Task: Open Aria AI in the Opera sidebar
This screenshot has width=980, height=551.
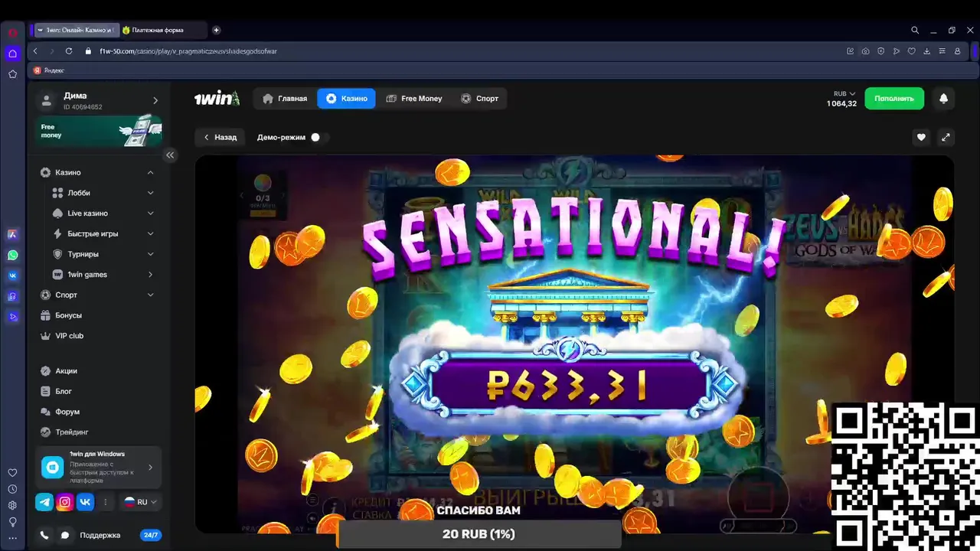Action: pyautogui.click(x=12, y=234)
